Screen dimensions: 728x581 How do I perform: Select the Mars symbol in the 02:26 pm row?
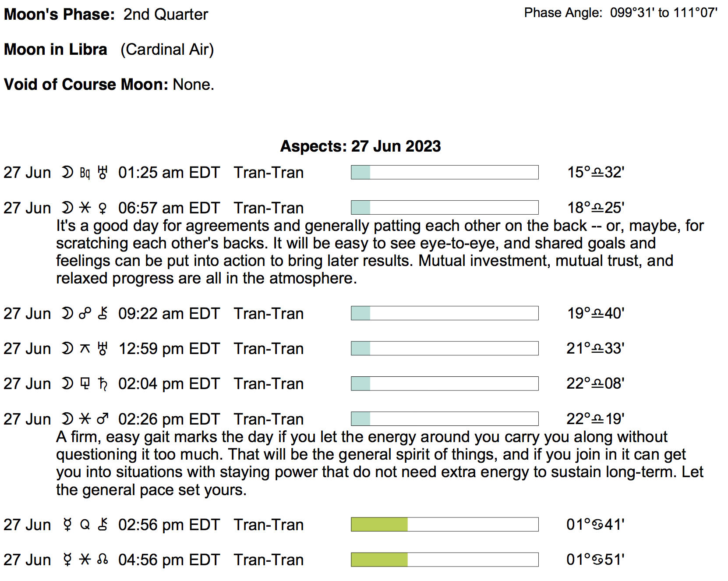tap(102, 419)
